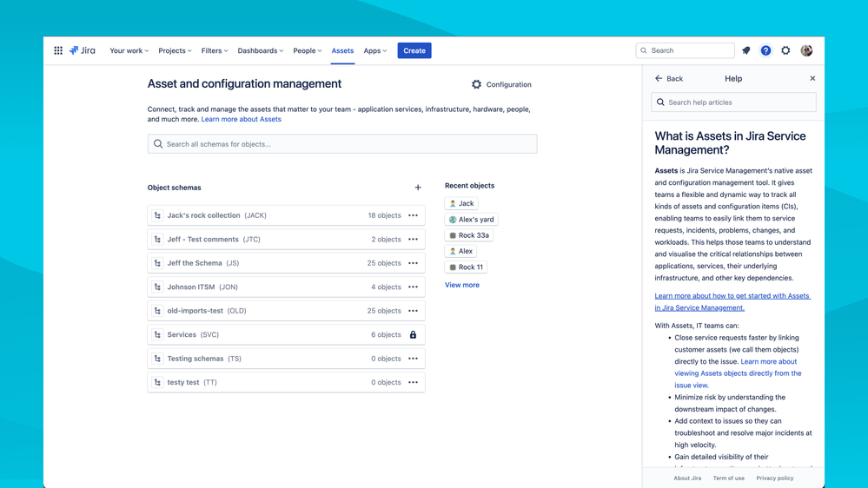Open the Rock 11 recent object
The image size is (868, 488).
(466, 267)
